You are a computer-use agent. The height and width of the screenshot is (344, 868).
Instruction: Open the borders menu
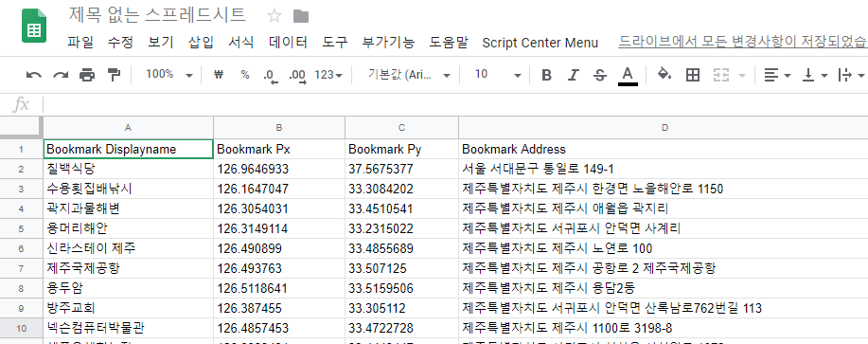693,75
